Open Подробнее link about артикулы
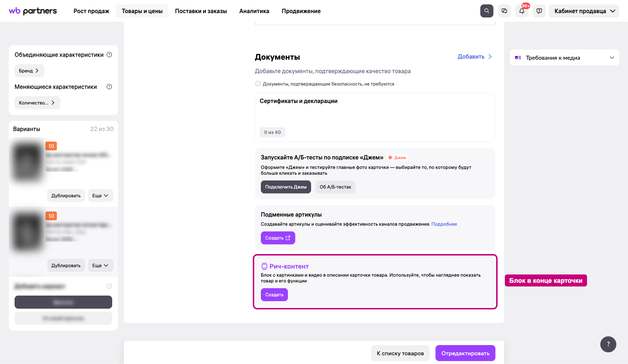 (x=444, y=224)
